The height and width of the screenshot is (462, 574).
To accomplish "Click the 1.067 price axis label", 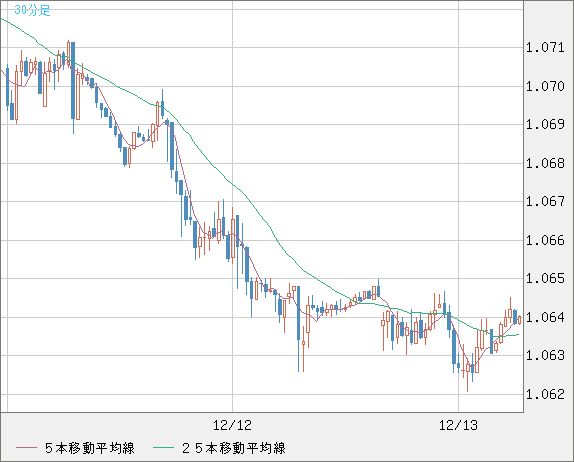I will tap(545, 201).
